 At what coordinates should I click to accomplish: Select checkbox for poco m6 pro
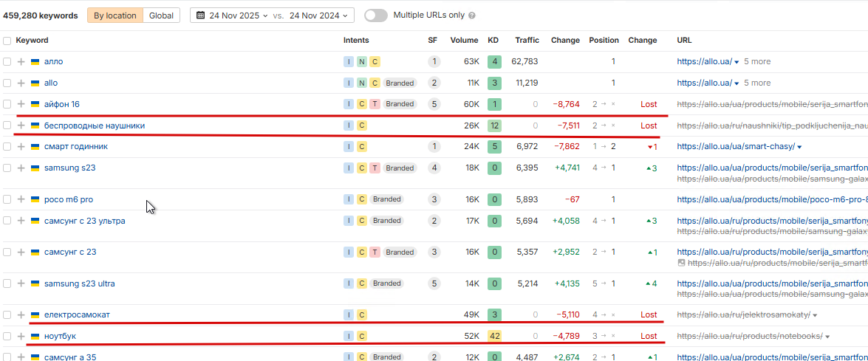click(x=7, y=199)
